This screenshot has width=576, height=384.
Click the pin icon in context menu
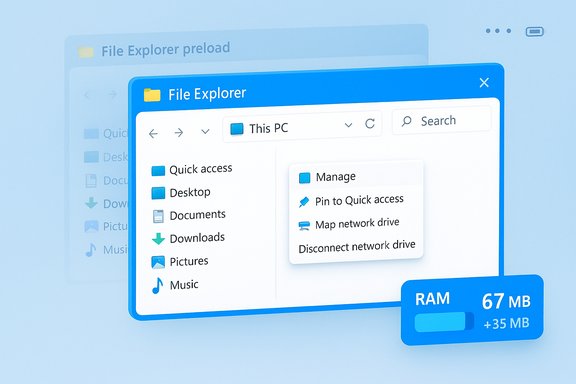304,202
